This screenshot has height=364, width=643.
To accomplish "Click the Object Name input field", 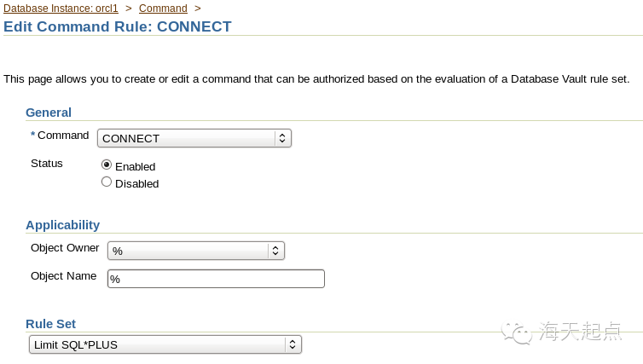I will point(216,279).
